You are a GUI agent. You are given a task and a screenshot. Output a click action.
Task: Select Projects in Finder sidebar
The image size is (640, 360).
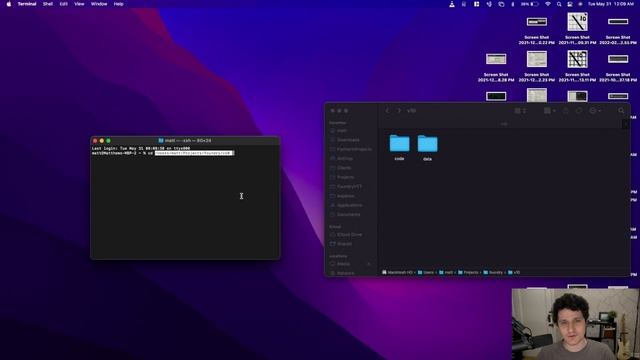click(x=342, y=177)
